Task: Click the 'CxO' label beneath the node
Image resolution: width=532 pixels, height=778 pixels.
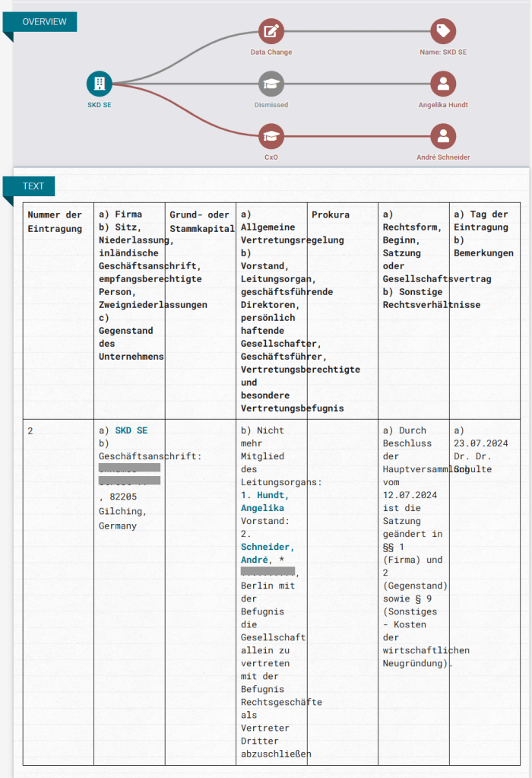Action: [x=271, y=157]
